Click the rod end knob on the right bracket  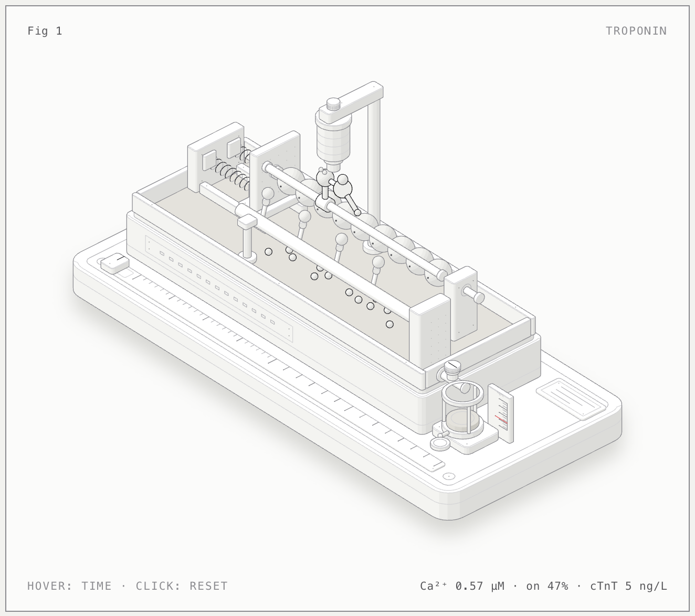pos(479,298)
